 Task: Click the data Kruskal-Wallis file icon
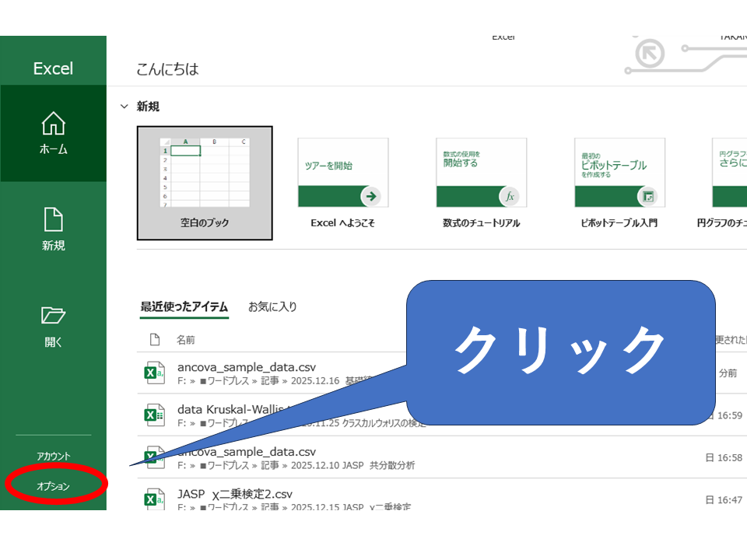pos(155,415)
